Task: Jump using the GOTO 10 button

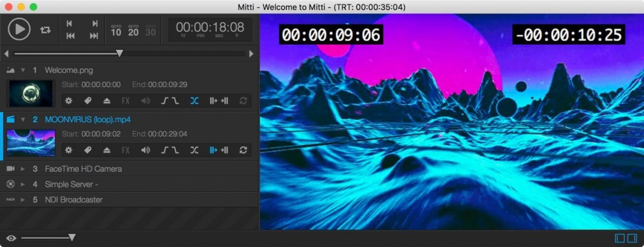Action: [x=116, y=30]
